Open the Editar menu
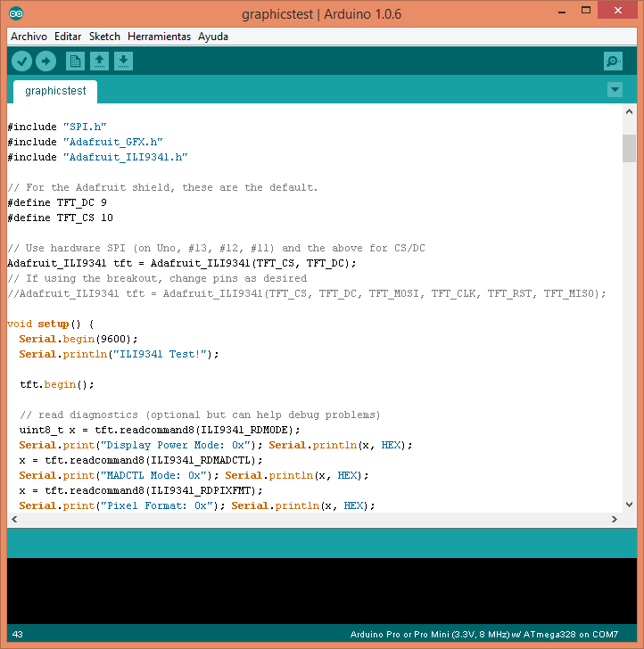644x649 pixels. tap(68, 37)
